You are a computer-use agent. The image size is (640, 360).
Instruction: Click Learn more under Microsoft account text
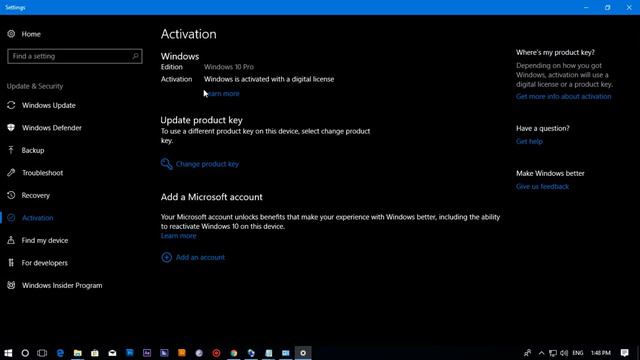tap(178, 236)
